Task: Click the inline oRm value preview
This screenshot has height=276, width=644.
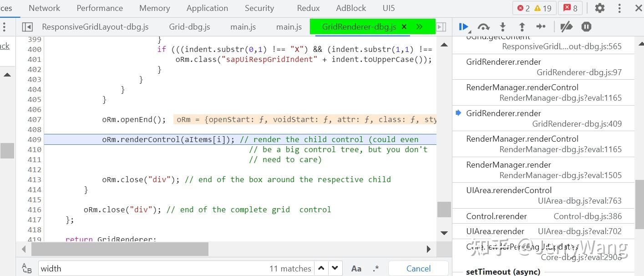Action: point(305,119)
